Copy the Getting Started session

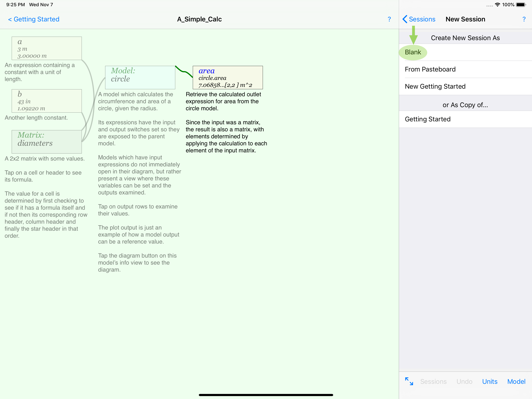(465, 119)
